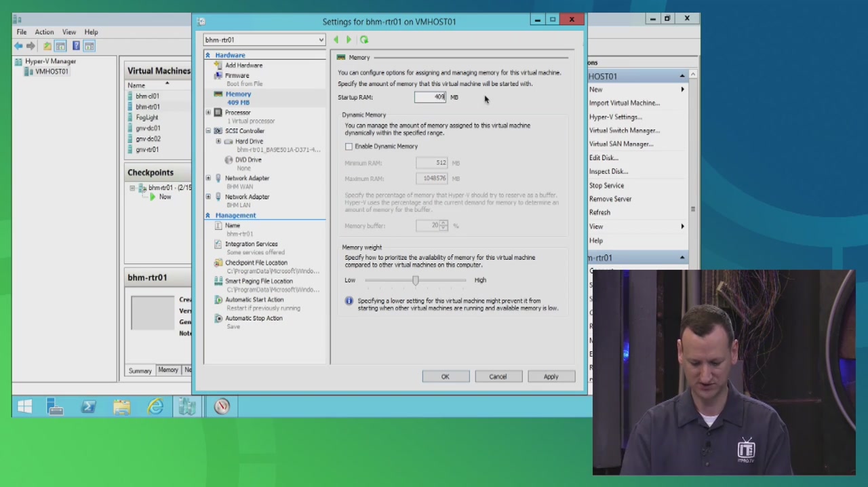868x487 pixels.
Task: Click the Back arrow in Hyper-V Manager toolbar
Action: (x=18, y=46)
